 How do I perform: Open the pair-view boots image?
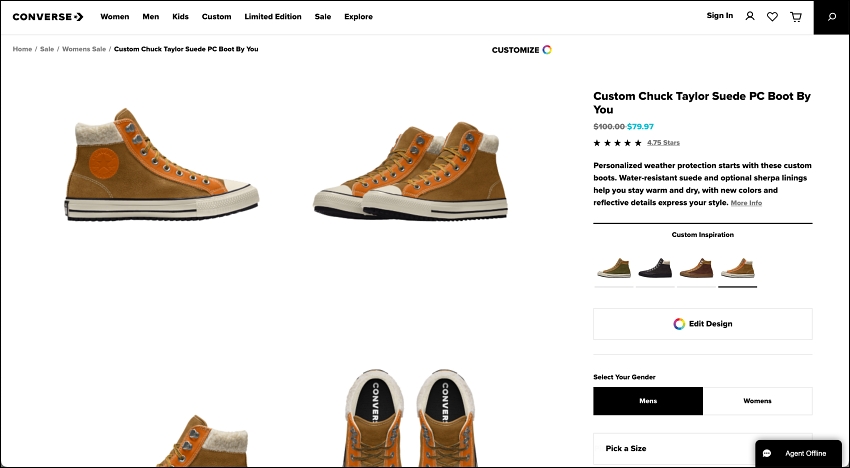click(x=410, y=171)
